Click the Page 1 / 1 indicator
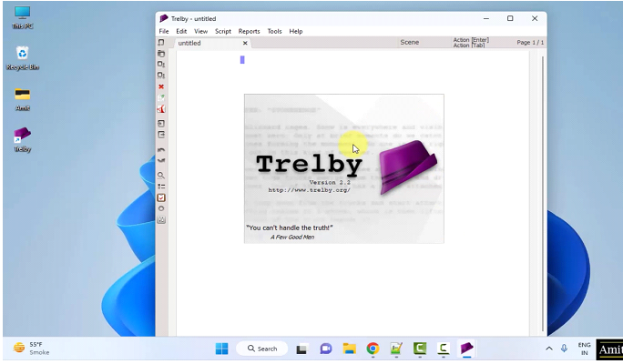Image resolution: width=623 pixels, height=364 pixels. click(530, 43)
